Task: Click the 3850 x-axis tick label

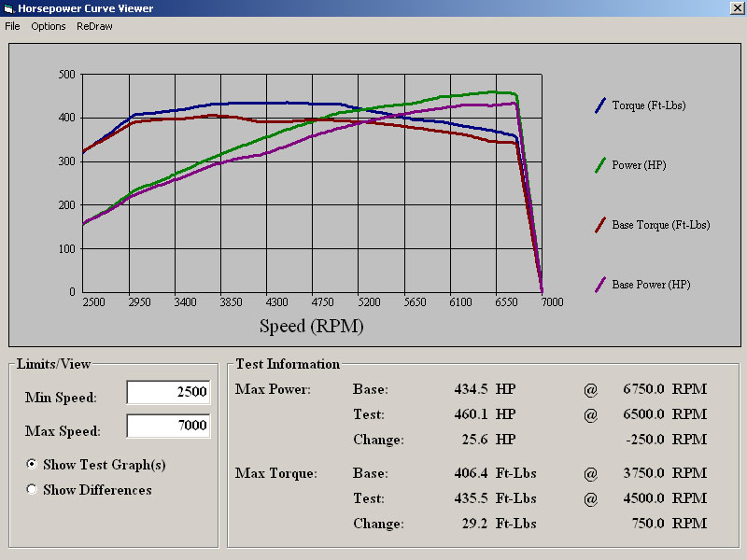Action: coord(231,301)
